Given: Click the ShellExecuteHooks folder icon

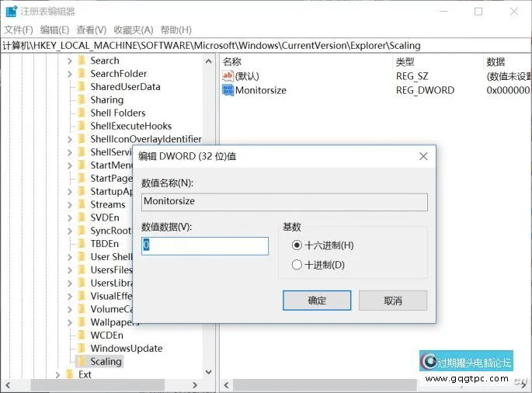Looking at the screenshot, I should [82, 126].
